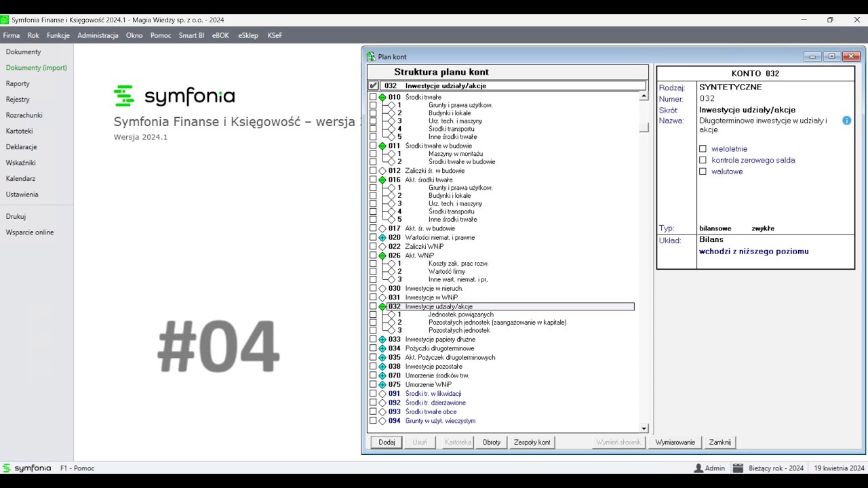The width and height of the screenshot is (868, 488).
Task: Click the checkmark icon beside the 032 header
Action: coord(374,86)
